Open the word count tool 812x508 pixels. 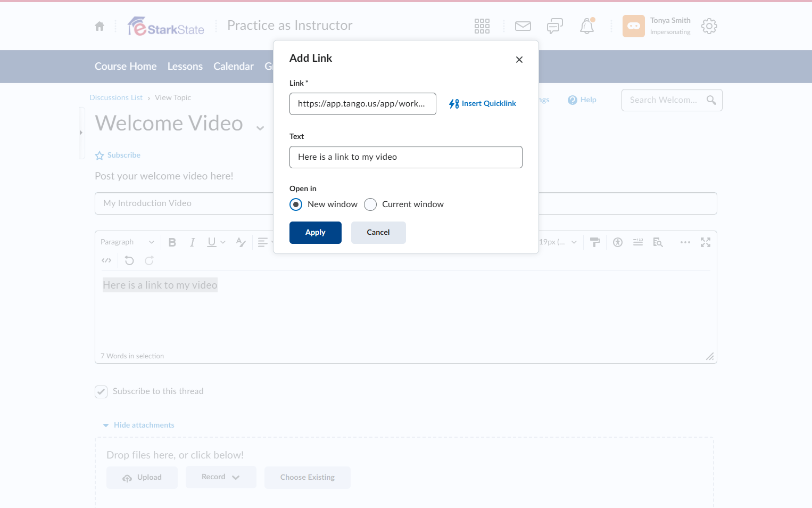pos(638,242)
